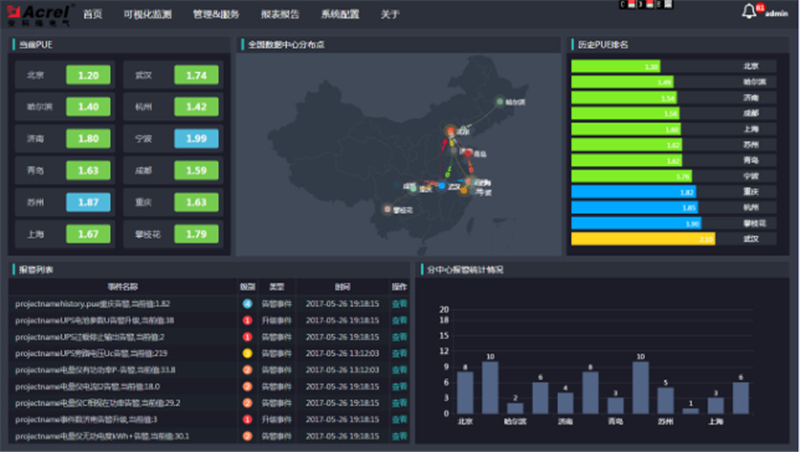Click the tallest Beijing bar in alarm chart
The height and width of the screenshot is (452, 800).
click(x=490, y=387)
